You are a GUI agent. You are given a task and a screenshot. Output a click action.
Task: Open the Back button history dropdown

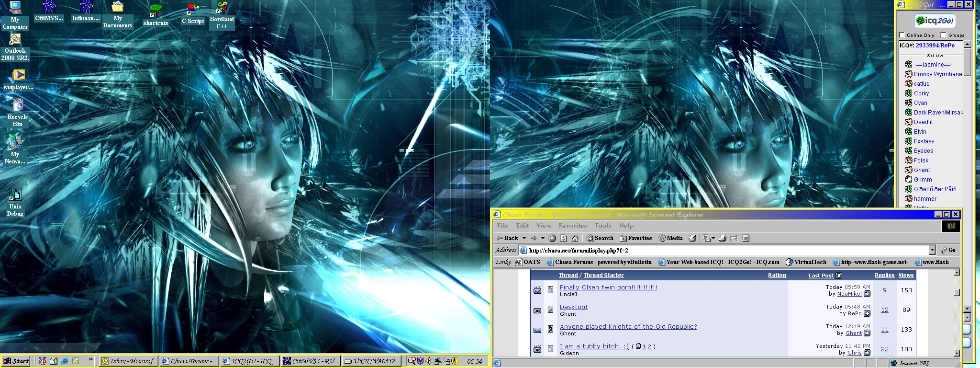pos(524,238)
